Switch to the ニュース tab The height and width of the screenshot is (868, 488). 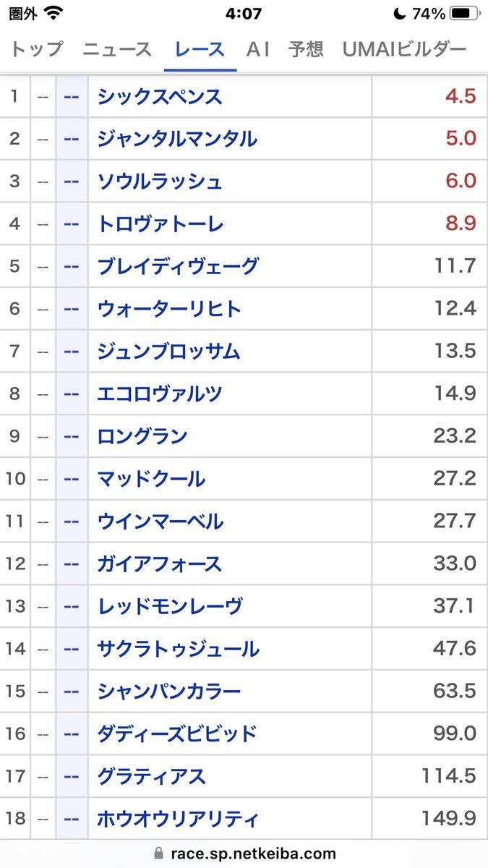click(x=117, y=49)
